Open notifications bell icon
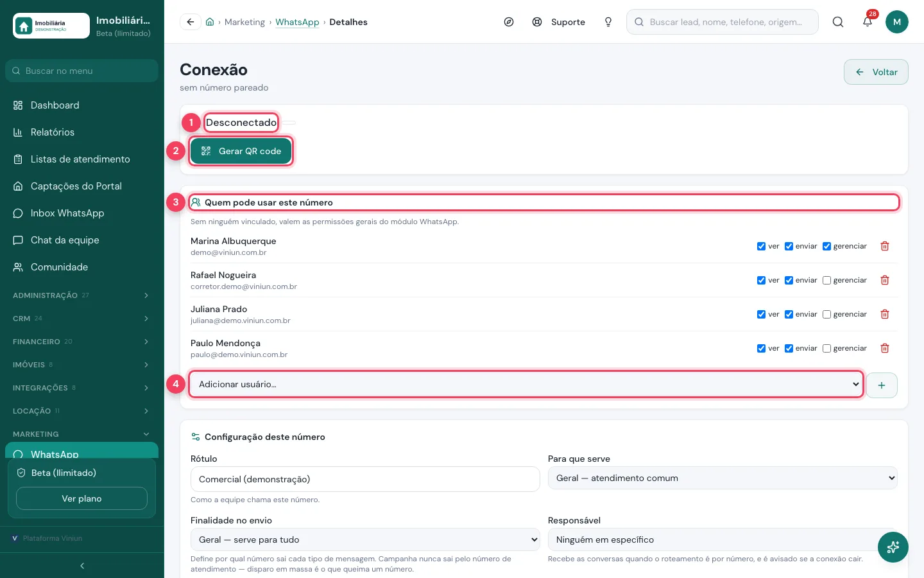Viewport: 924px width, 578px height. click(x=868, y=22)
